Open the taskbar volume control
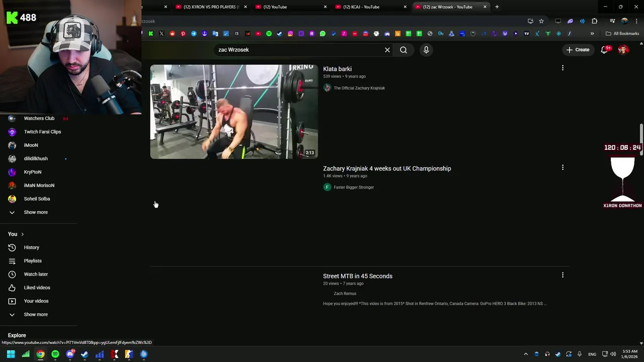Screen dimensions: 644x362 (613, 354)
